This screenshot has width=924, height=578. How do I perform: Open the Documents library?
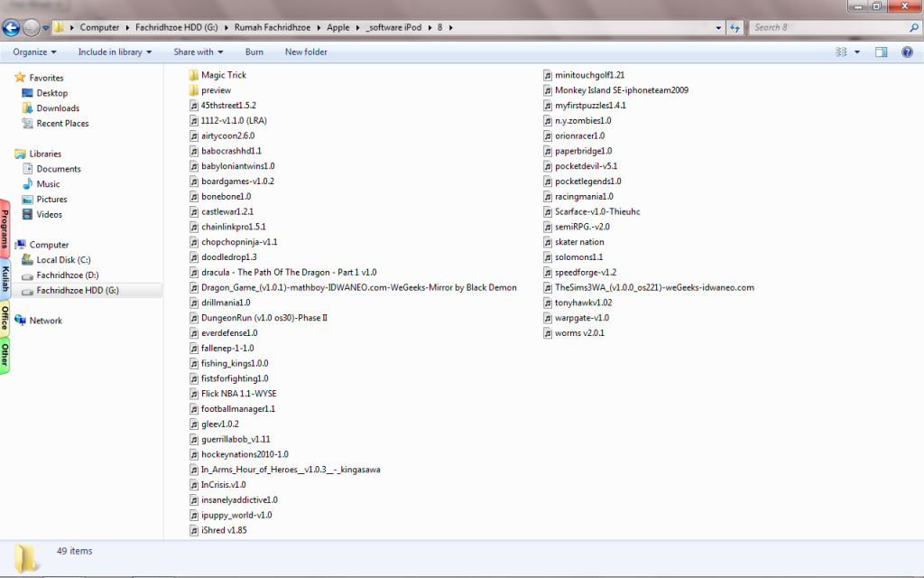click(x=59, y=169)
